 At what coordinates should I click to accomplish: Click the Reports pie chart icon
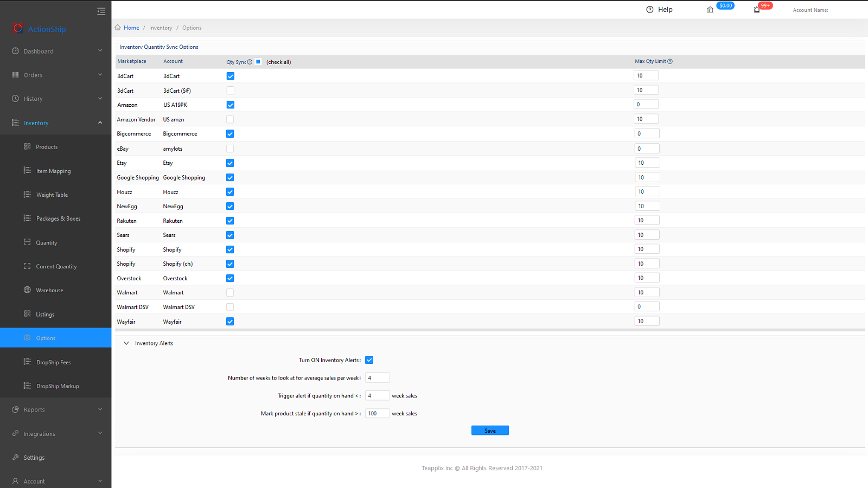pos(15,409)
